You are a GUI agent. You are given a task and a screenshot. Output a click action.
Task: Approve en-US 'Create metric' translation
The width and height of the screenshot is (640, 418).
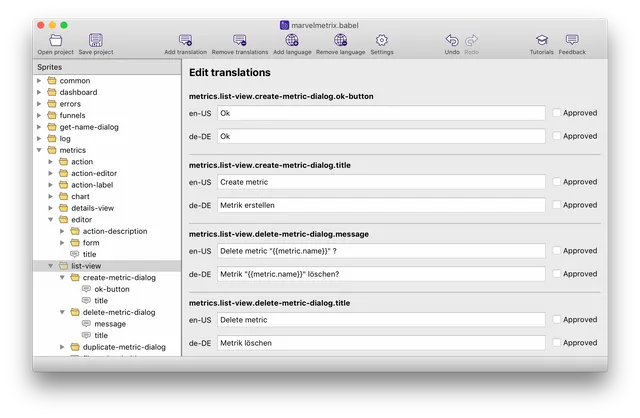tap(556, 182)
